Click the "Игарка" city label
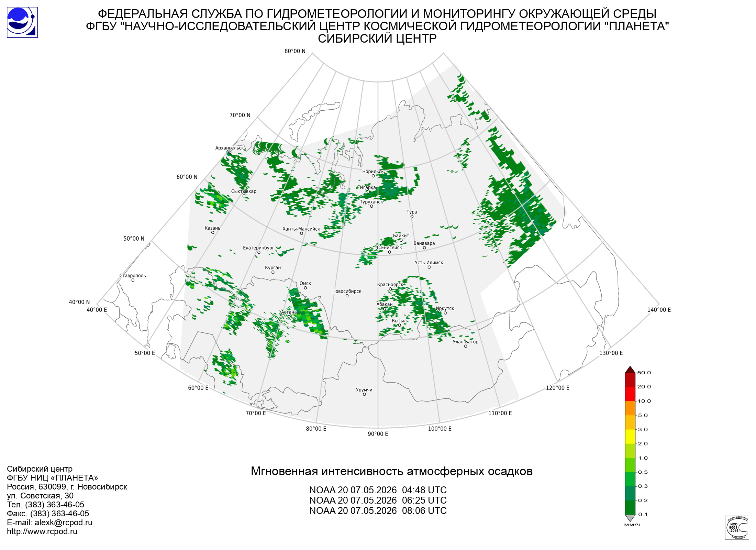Image resolution: width=756 pixels, height=550 pixels. 368,187
